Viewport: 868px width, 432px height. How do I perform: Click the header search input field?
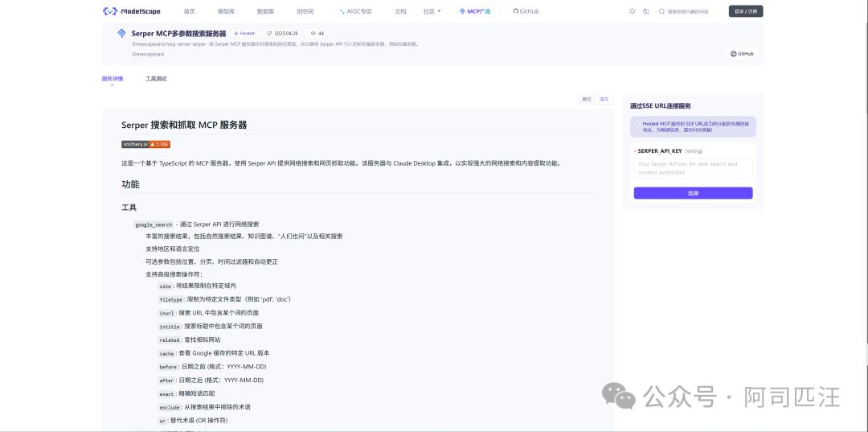click(x=688, y=11)
